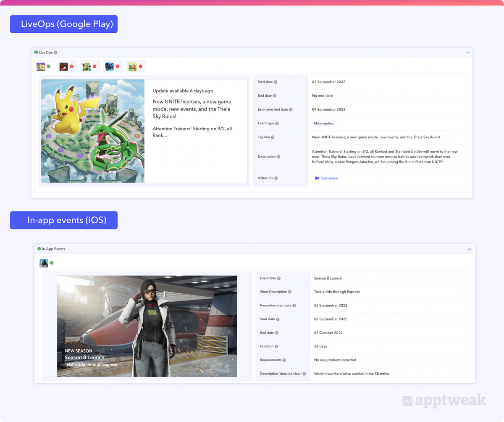Image resolution: width=504 pixels, height=422 pixels.
Task: Click 'Take a ride through Express' short description value
Action: point(337,292)
